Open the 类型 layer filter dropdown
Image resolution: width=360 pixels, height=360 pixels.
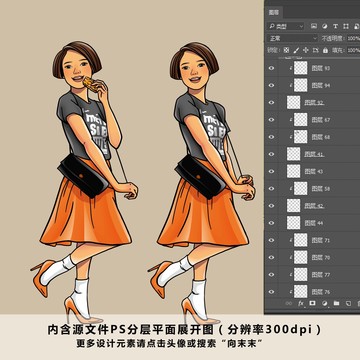(285, 26)
